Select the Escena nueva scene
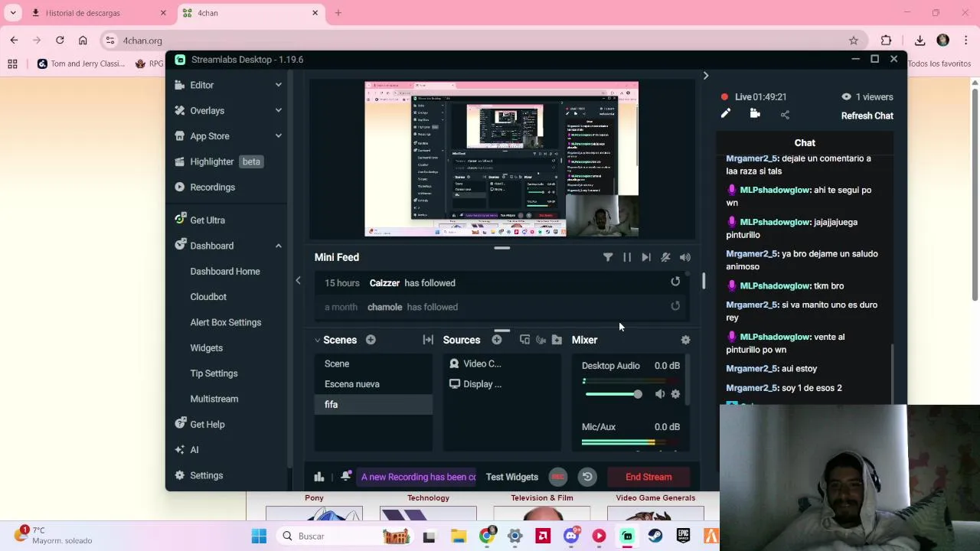980x551 pixels. pyautogui.click(x=374, y=384)
